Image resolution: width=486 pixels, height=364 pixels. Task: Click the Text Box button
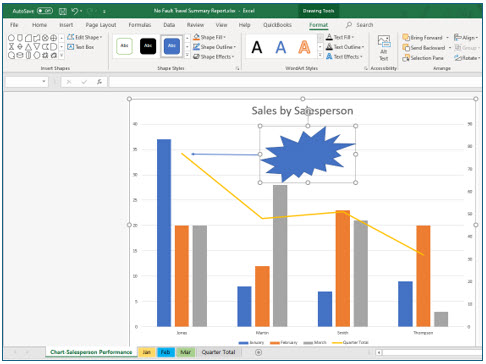point(81,47)
